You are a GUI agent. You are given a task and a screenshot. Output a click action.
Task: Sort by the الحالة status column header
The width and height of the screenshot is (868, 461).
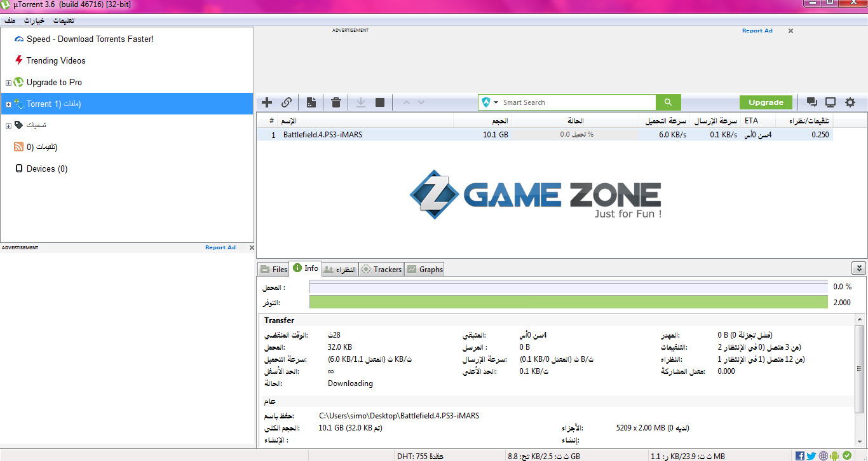[575, 121]
